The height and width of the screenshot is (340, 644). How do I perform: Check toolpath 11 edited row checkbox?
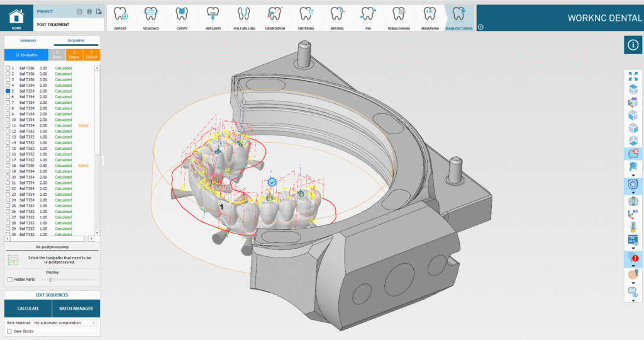(x=8, y=125)
